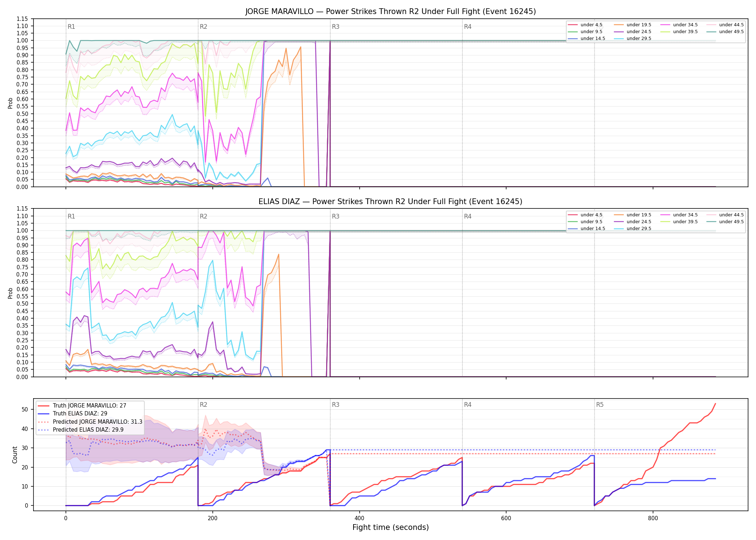Click the '1.00' y-tick on top chart
The image size is (756, 540).
pos(22,41)
